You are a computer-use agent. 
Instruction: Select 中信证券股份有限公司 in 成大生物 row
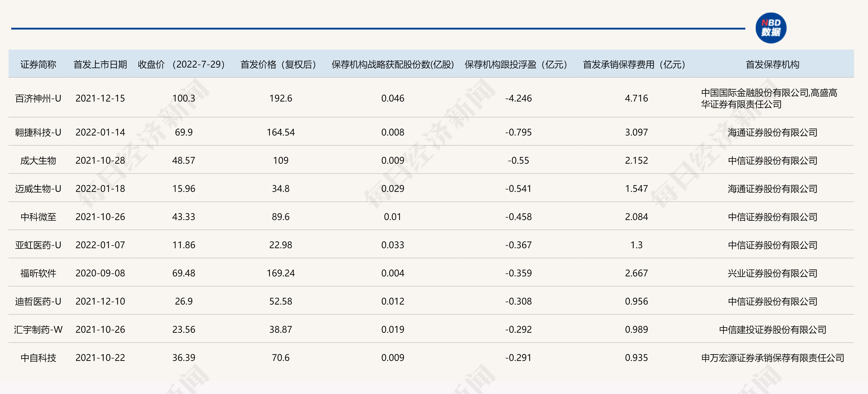(x=772, y=161)
